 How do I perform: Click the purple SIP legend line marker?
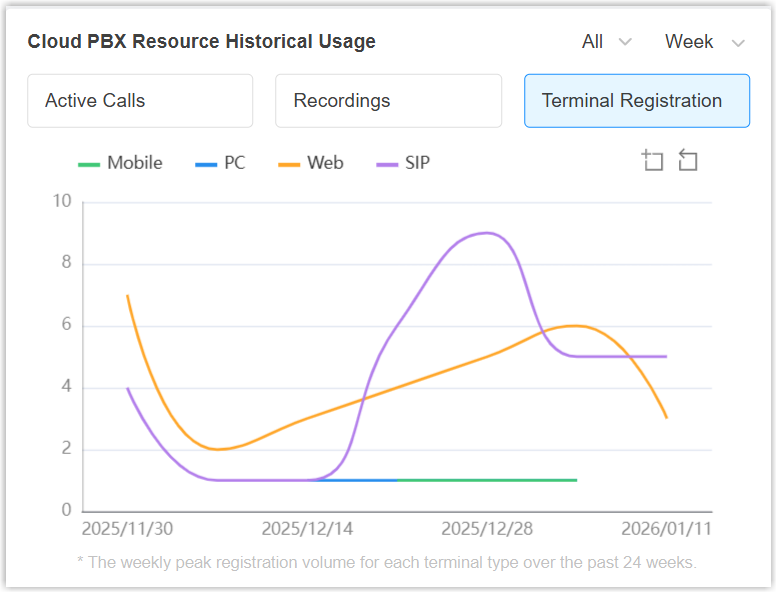(388, 163)
